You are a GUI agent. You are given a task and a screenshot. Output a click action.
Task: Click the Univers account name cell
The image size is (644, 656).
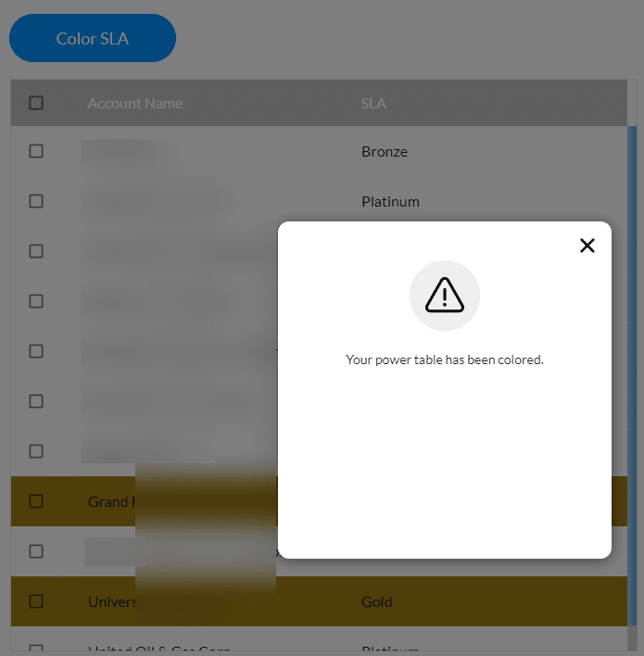(x=112, y=601)
